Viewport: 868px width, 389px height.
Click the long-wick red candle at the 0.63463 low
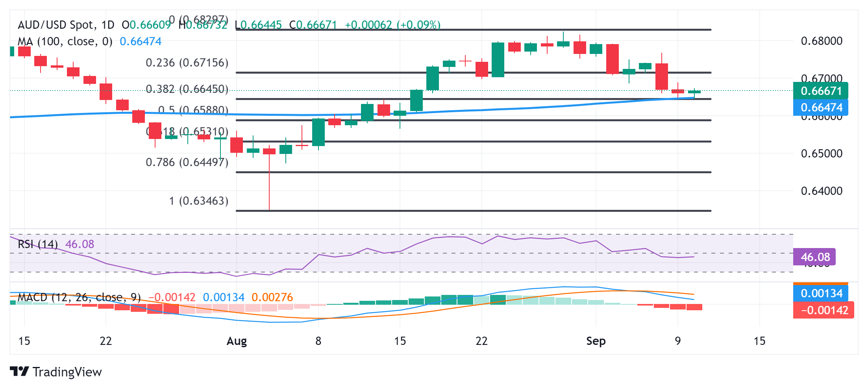tap(269, 178)
